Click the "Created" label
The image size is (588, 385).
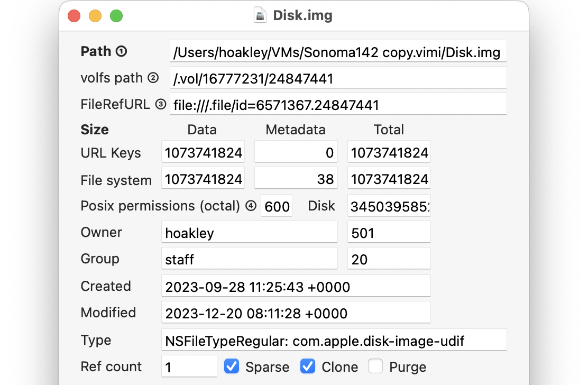[x=106, y=286]
